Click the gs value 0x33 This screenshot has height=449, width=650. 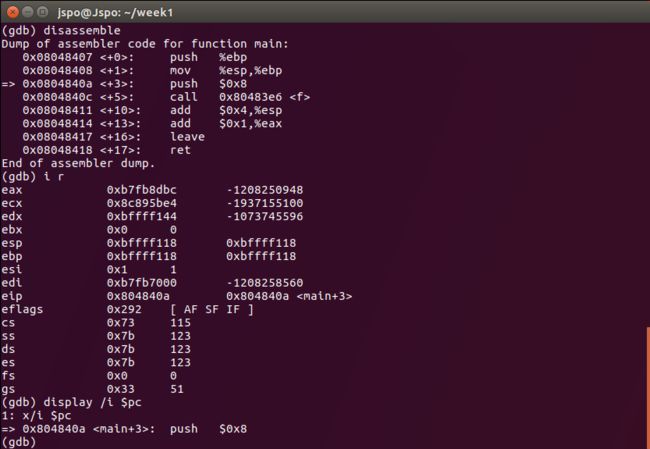pyautogui.click(x=121, y=389)
